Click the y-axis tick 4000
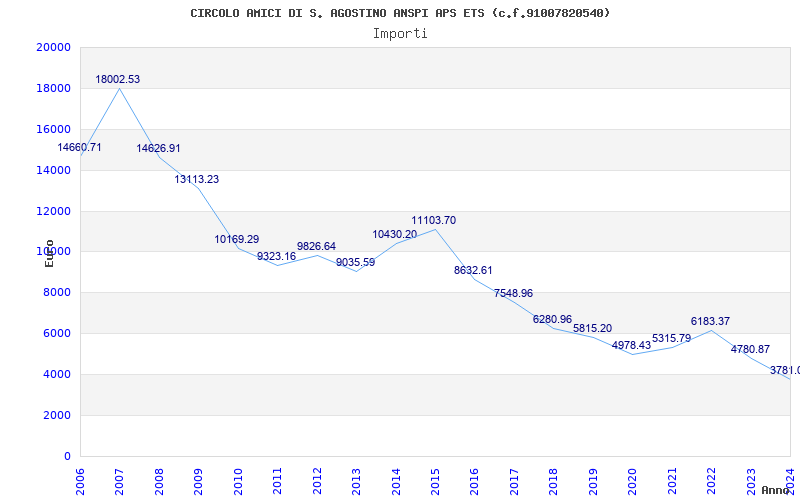This screenshot has width=800, height=500. click(56, 374)
